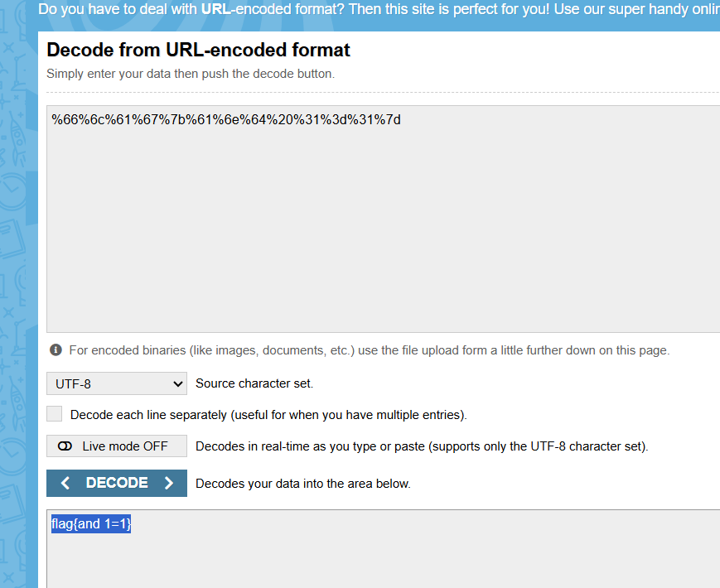
Task: Click the decoded output flag{and 1=1} text
Action: pos(91,523)
